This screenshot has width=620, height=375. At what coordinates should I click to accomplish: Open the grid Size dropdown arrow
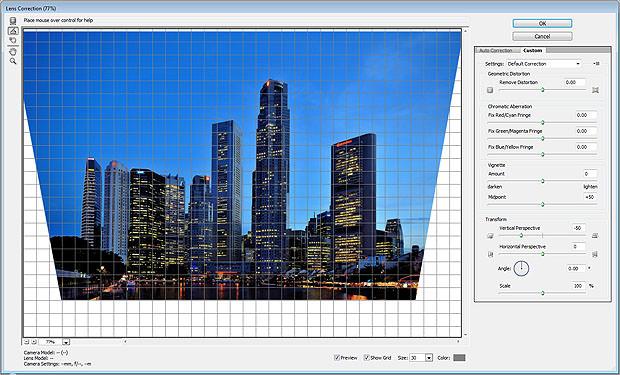[x=429, y=358]
